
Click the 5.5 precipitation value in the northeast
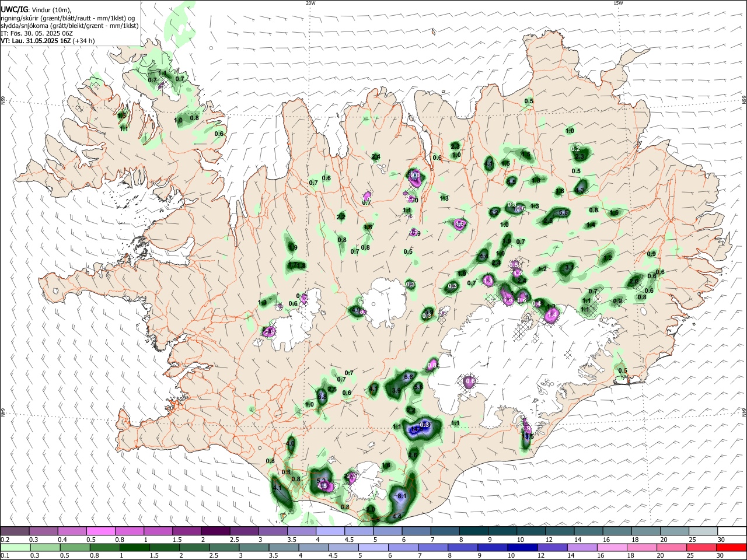563,213
